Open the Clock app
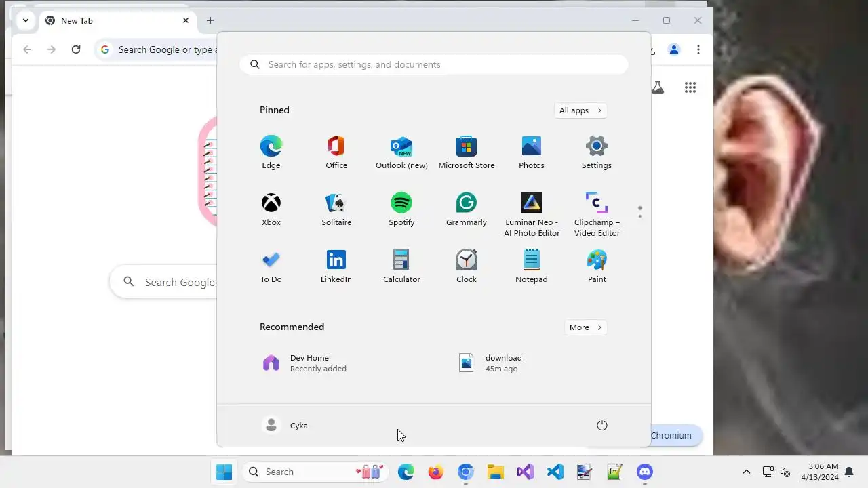Viewport: 868px width, 488px height. pyautogui.click(x=467, y=266)
